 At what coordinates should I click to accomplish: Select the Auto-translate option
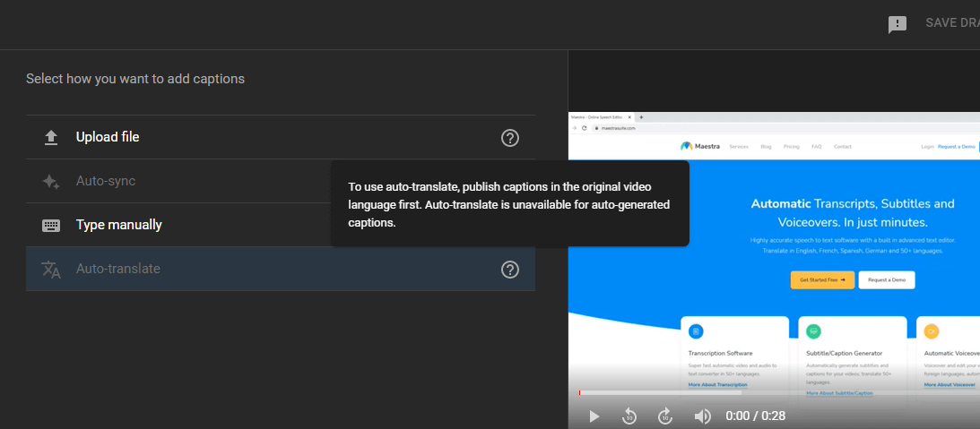tap(280, 269)
